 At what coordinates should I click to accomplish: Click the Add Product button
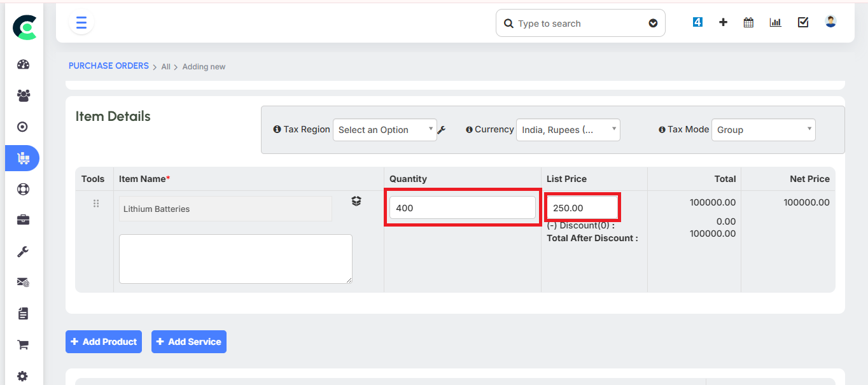[103, 342]
